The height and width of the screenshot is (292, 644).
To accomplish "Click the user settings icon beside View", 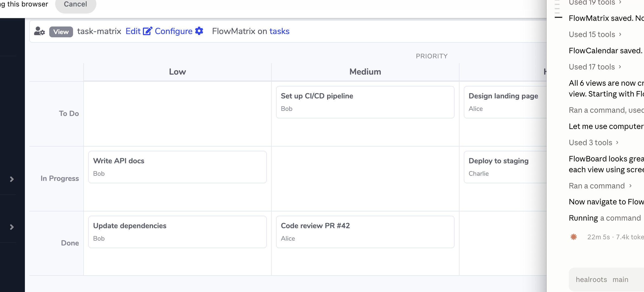I will pyautogui.click(x=40, y=31).
